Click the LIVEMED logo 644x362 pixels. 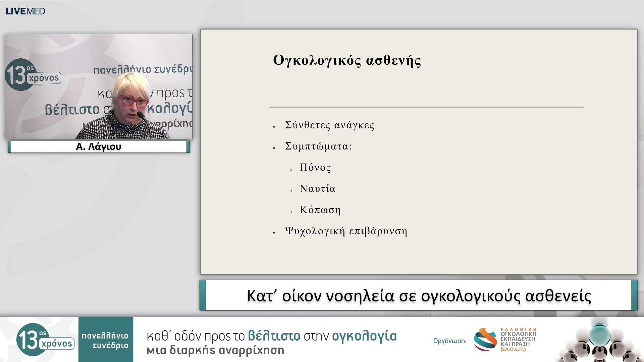(x=24, y=11)
